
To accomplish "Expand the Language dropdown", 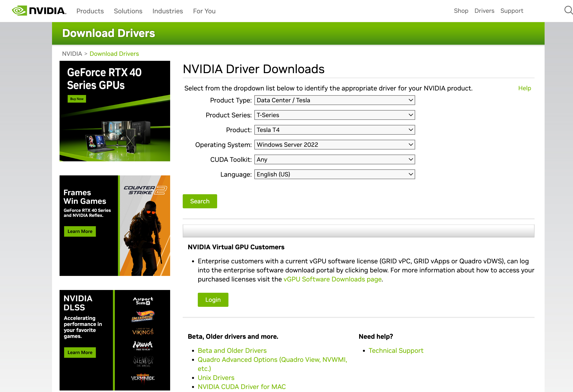I will coord(335,174).
